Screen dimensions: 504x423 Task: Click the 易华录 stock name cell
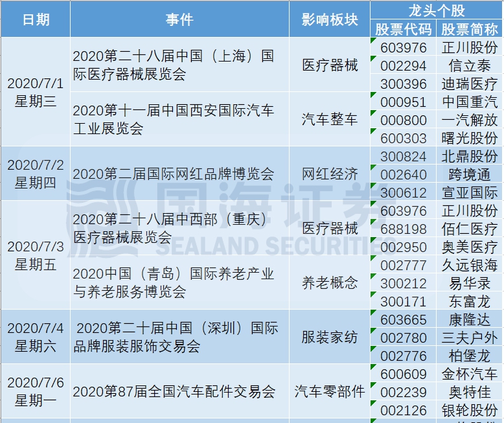tap(470, 283)
